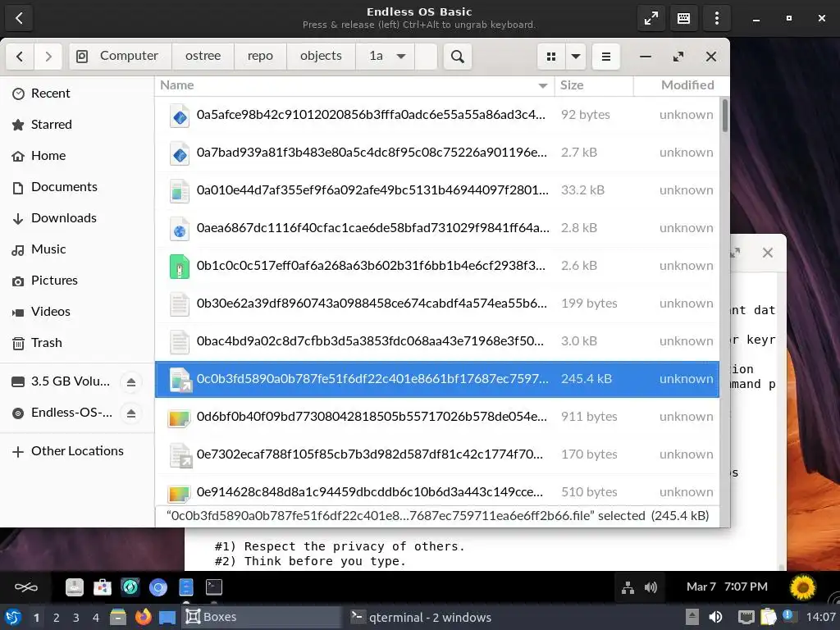Open Videos in the sidebar
The width and height of the screenshot is (840, 630).
click(x=77, y=311)
